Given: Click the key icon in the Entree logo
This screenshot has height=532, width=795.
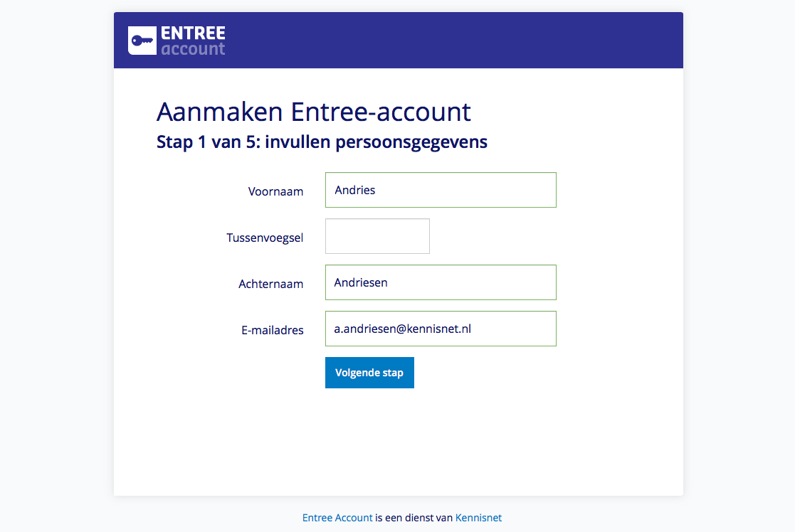Looking at the screenshot, I should coord(142,41).
